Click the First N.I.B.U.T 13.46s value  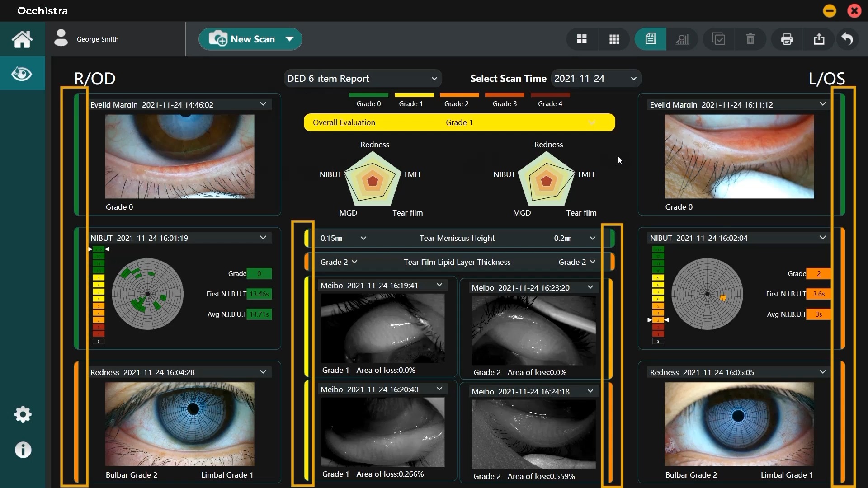point(259,294)
